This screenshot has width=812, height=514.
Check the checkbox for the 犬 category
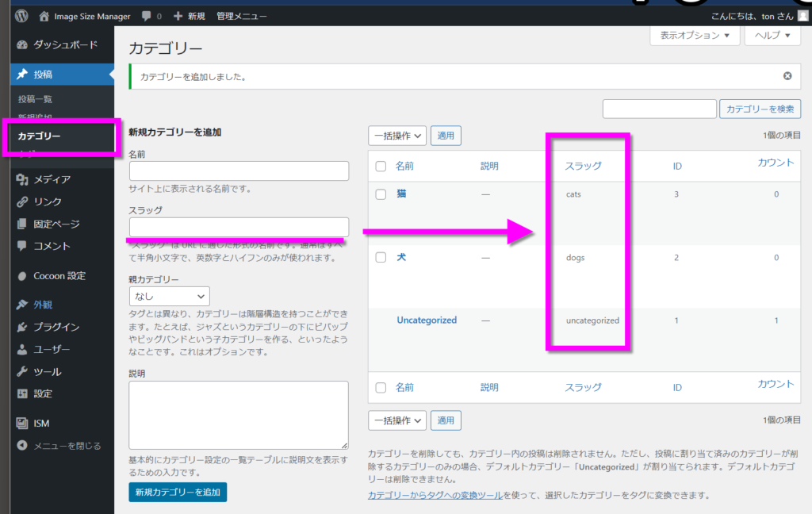pyautogui.click(x=381, y=258)
